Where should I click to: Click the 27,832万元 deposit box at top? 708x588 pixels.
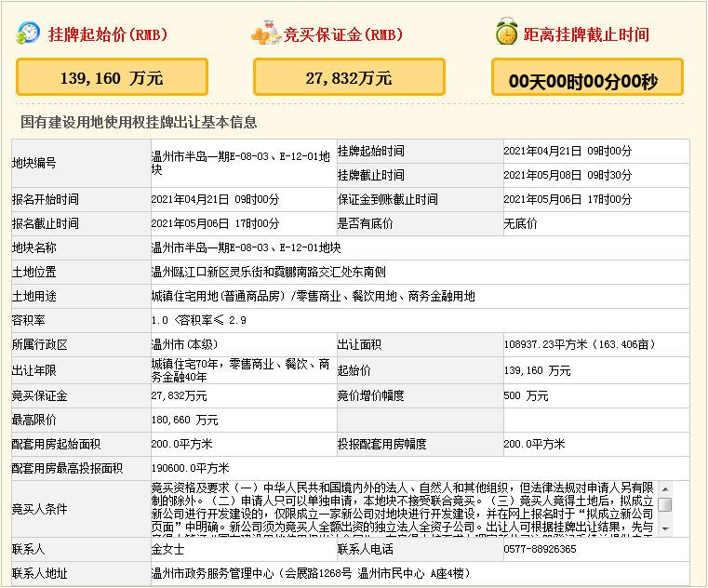[349, 77]
